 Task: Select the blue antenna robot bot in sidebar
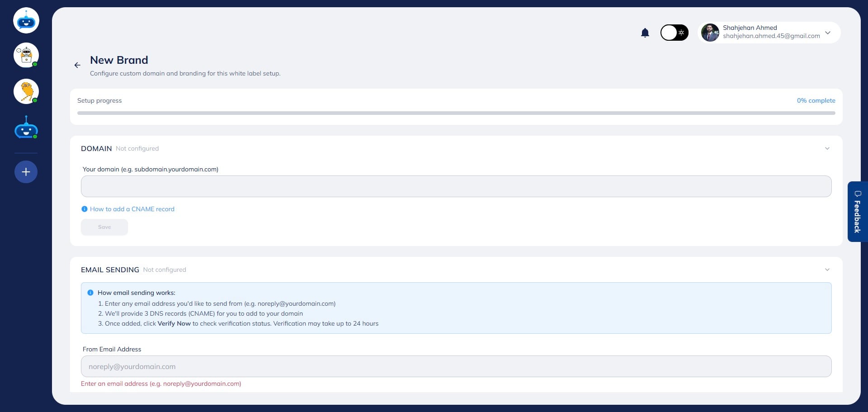[x=26, y=128]
